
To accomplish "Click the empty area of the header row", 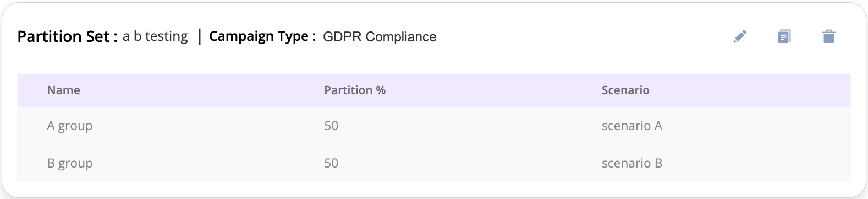I will tap(748, 90).
